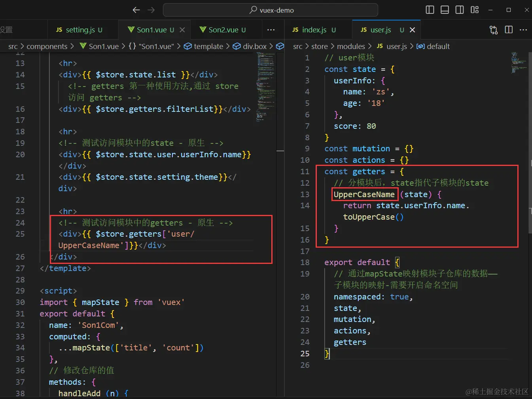532x399 pixels.
Task: Click Son1.vue file breadcrumb
Action: tap(104, 47)
